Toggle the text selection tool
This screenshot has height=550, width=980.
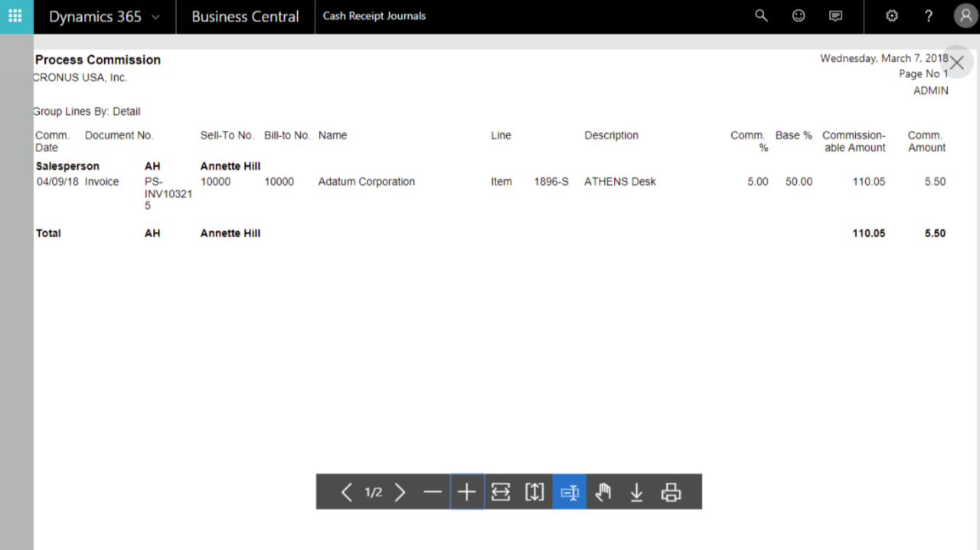pos(569,492)
